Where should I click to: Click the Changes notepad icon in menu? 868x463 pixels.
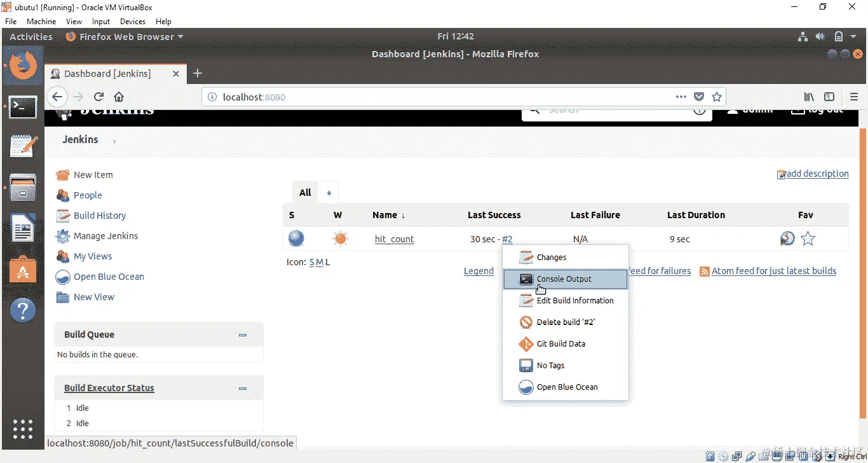(526, 258)
